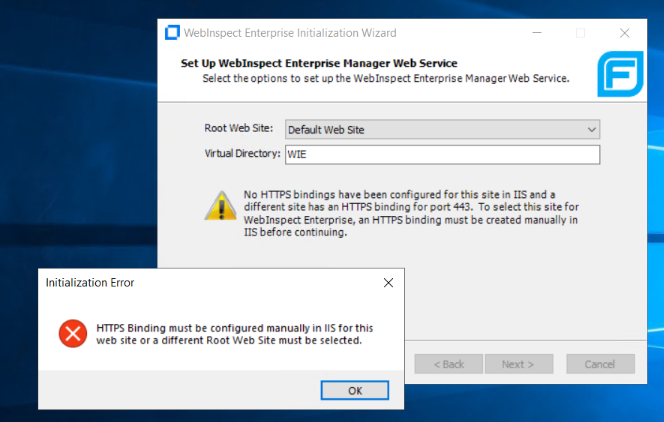
Task: Click the 'Virtual Directory:' label
Action: click(x=243, y=153)
